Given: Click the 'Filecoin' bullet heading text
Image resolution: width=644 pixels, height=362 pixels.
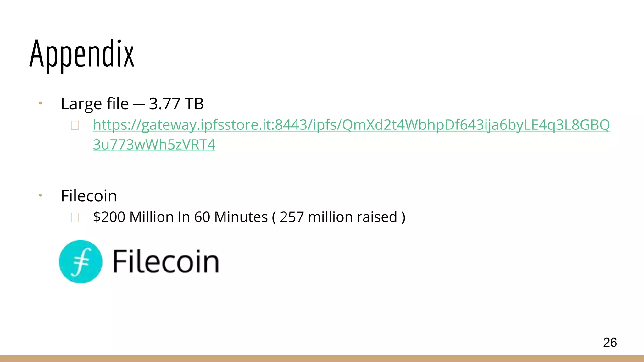Looking at the screenshot, I should (x=89, y=196).
